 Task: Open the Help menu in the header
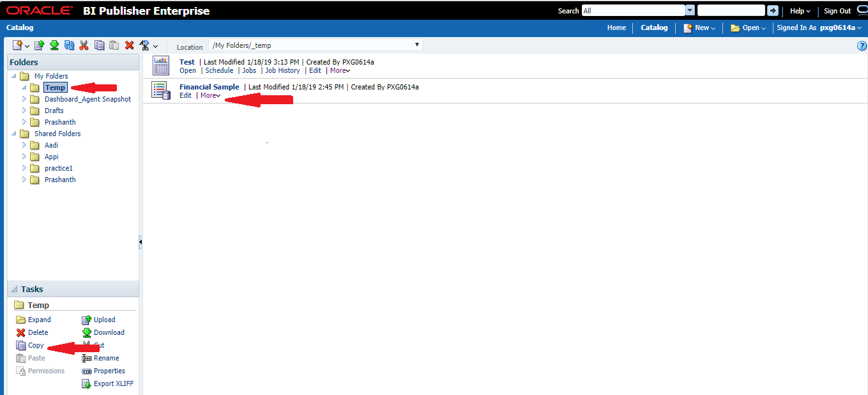pyautogui.click(x=800, y=11)
